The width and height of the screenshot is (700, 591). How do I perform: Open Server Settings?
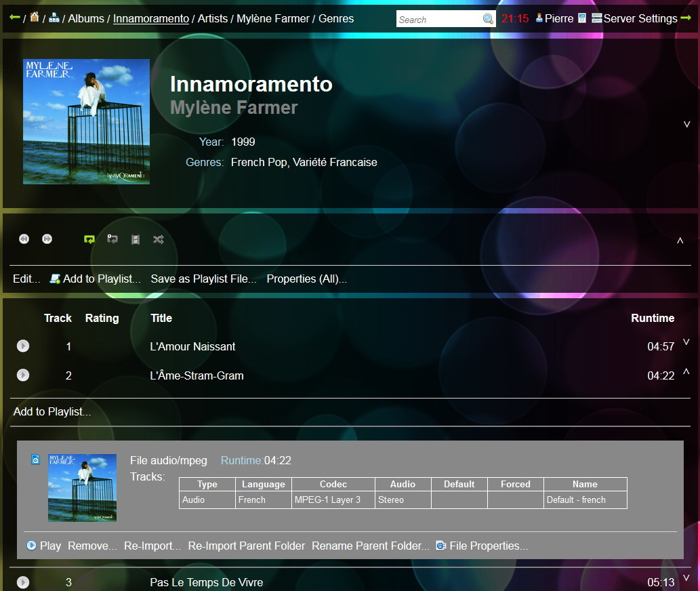[x=635, y=18]
